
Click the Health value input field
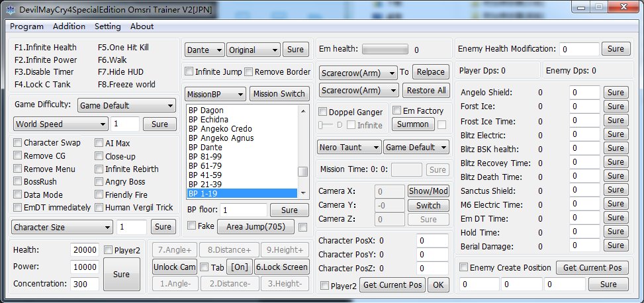pyautogui.click(x=85, y=250)
